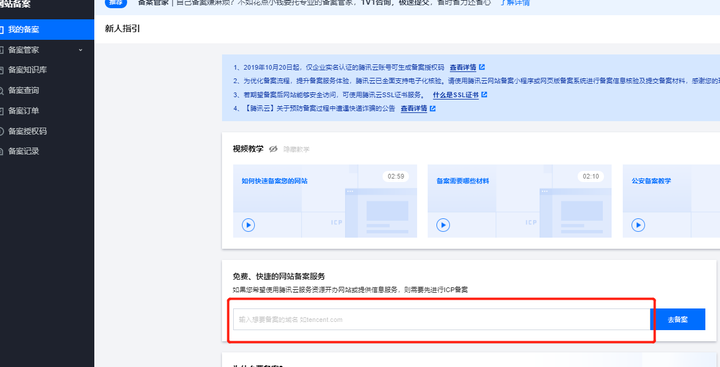This screenshot has width=720, height=367.
Task: Click notice line starting 2019年10月20日起
Action: click(x=339, y=67)
